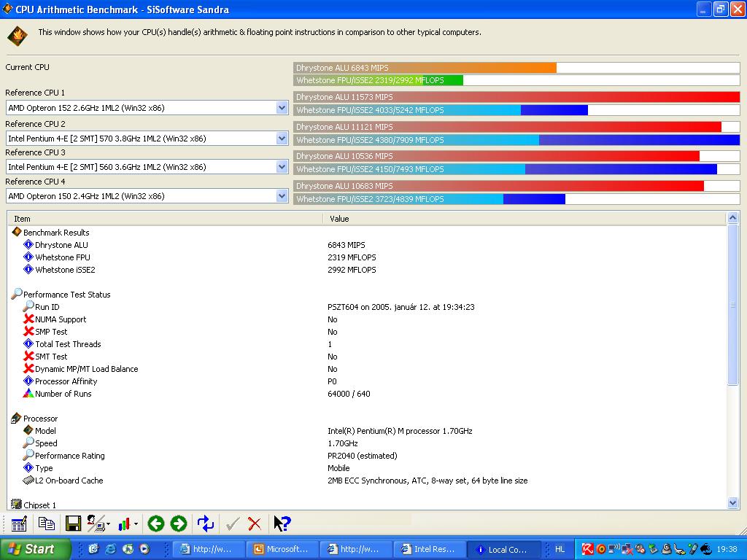The width and height of the screenshot is (747, 560).
Task: Switch to the Local Co... taskbar button
Action: (503, 549)
